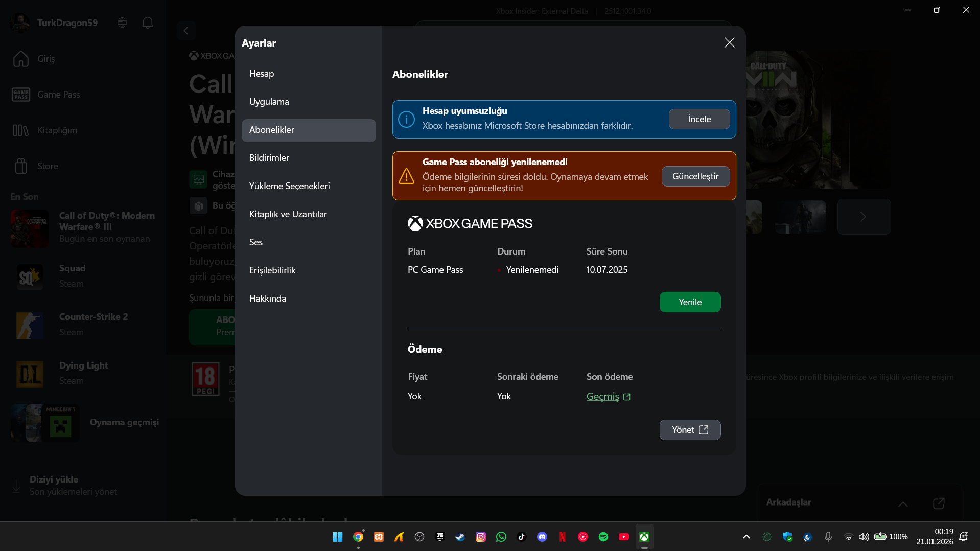Screen dimensions: 980x551
Task: Switch to the Uygulama settings tab
Action: 309,102
